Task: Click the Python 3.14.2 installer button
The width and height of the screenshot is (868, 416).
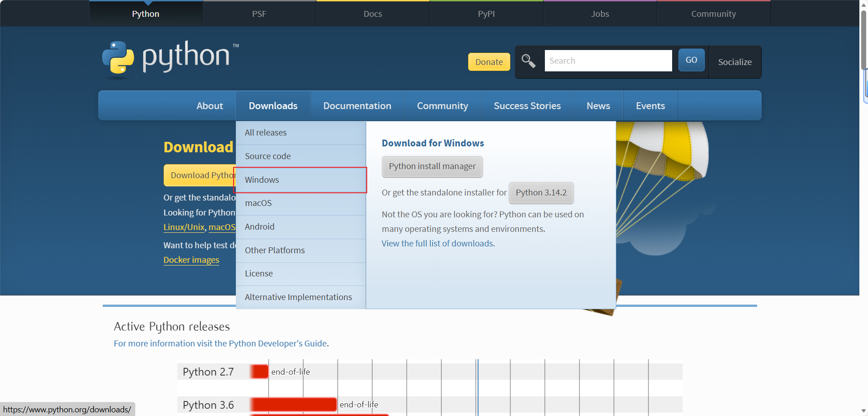Action: [x=541, y=193]
